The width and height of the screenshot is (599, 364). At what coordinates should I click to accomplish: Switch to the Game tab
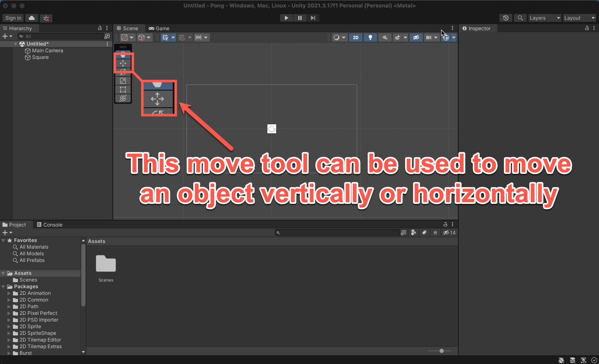pos(159,28)
